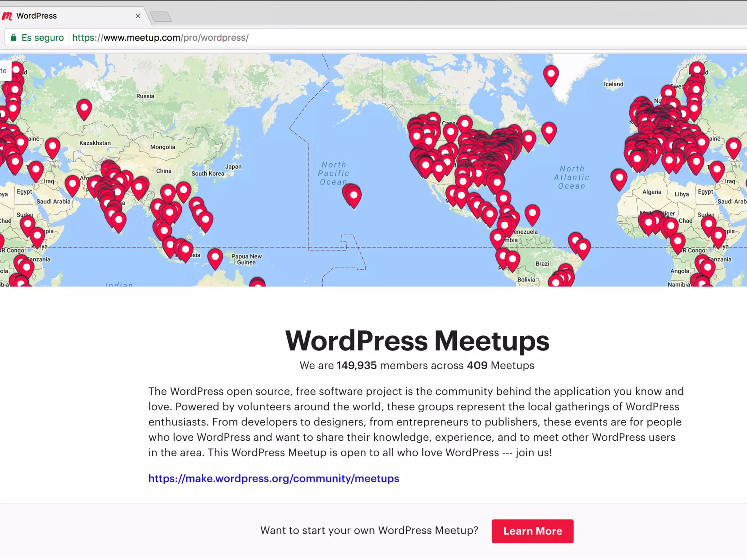The image size is (747, 560).
Task: Click the map pin in Russia
Action: [x=84, y=109]
